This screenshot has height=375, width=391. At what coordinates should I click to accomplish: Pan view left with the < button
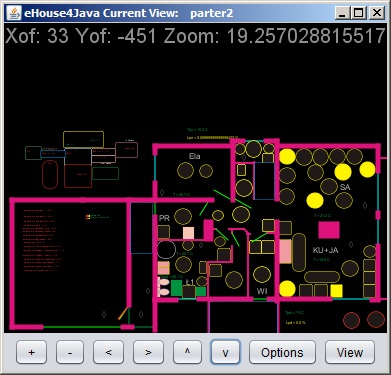[108, 352]
